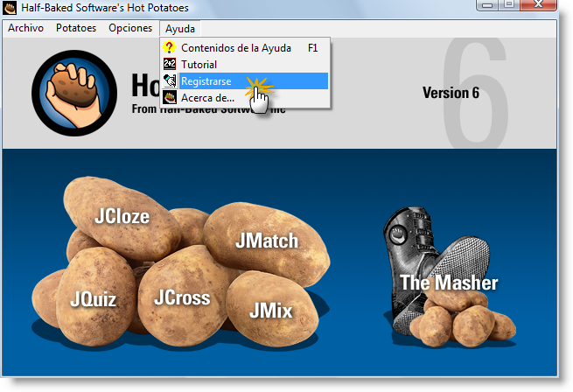Click the question mark help icon
Screen dimensions: 573x392
click(169, 47)
